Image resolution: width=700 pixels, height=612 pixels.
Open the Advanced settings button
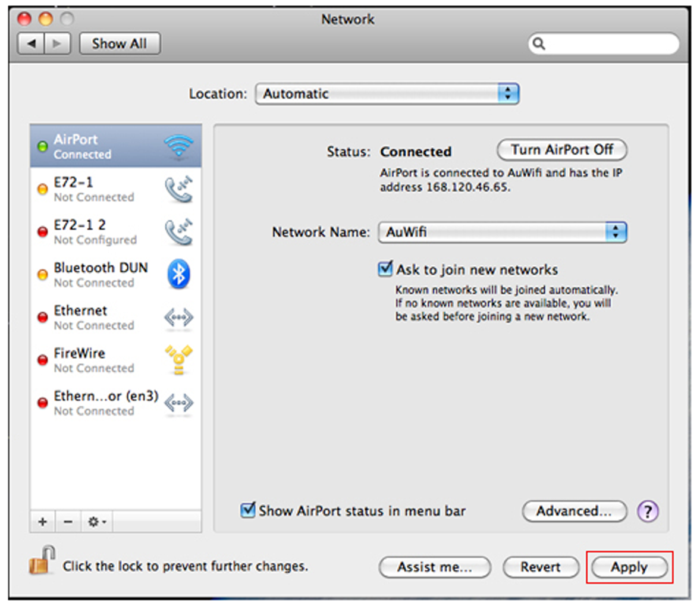point(574,511)
